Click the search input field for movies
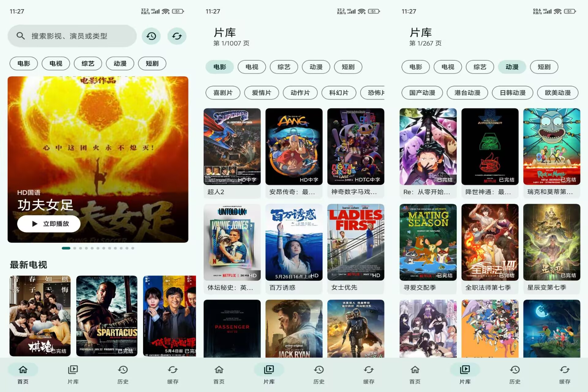This screenshot has width=588, height=392. pos(72,36)
